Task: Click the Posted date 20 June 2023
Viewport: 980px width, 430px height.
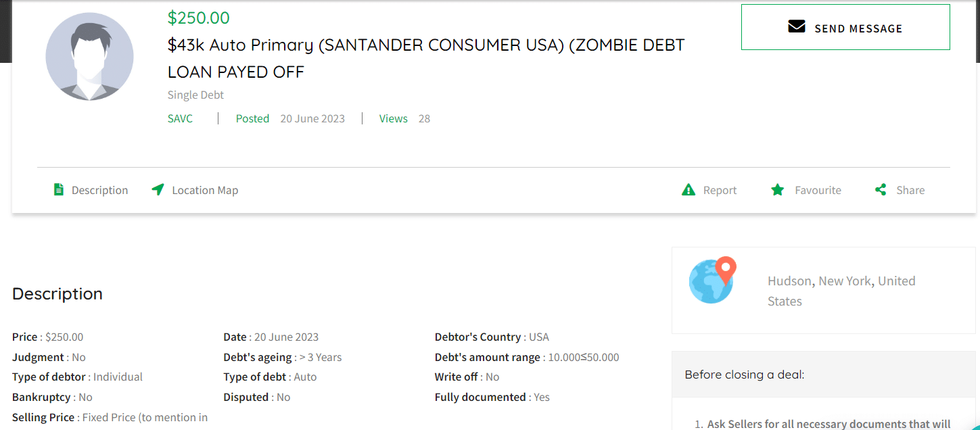Action: coord(290,118)
